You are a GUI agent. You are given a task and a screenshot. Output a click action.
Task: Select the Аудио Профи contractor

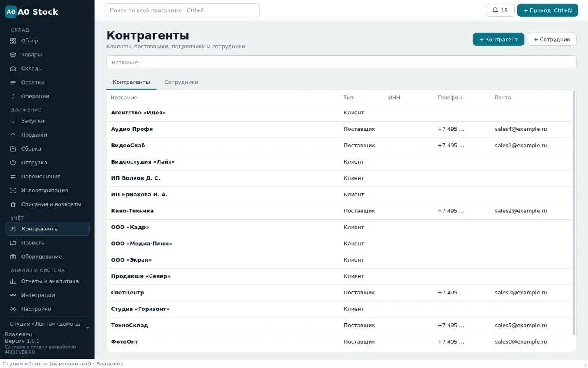(x=339, y=129)
